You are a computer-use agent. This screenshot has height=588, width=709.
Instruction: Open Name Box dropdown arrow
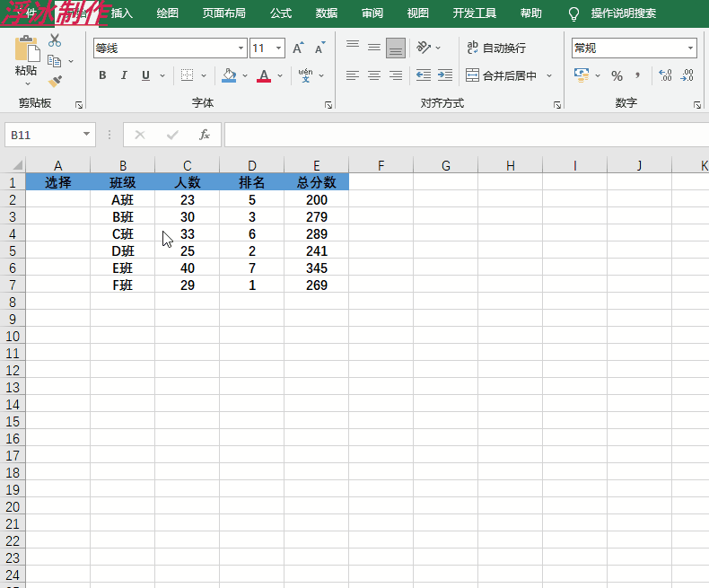point(86,135)
